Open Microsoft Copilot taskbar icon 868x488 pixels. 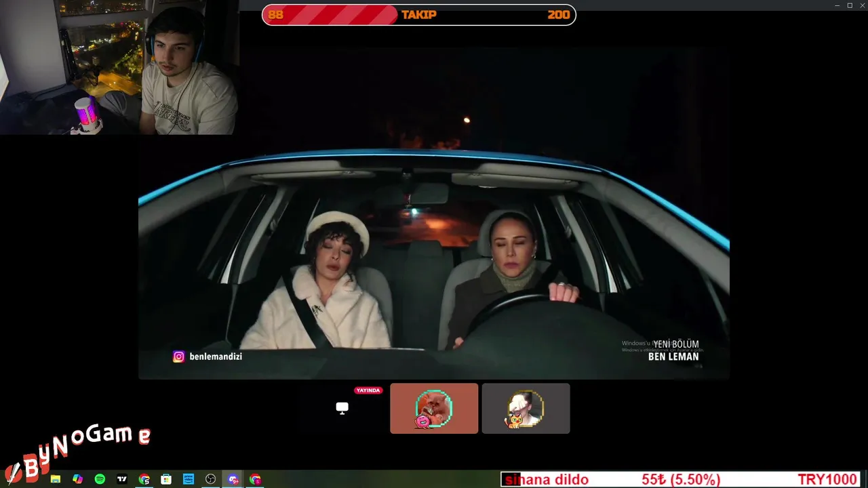77,479
